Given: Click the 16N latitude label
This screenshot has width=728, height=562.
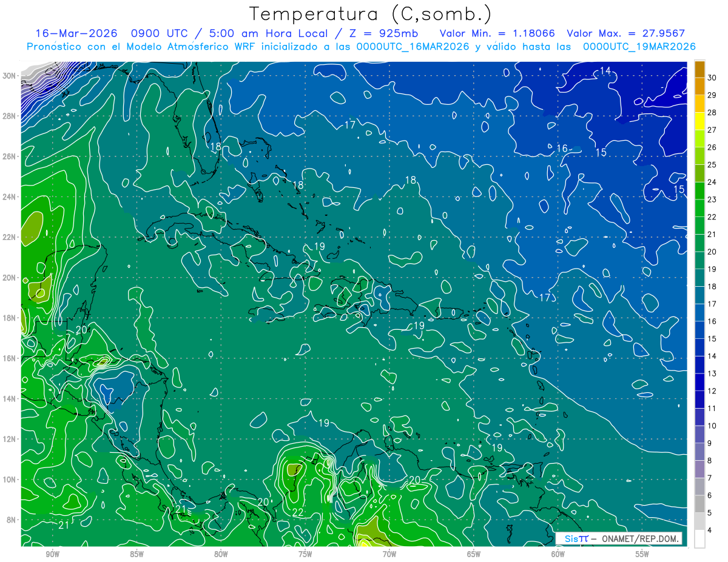Looking at the screenshot, I should [x=9, y=358].
